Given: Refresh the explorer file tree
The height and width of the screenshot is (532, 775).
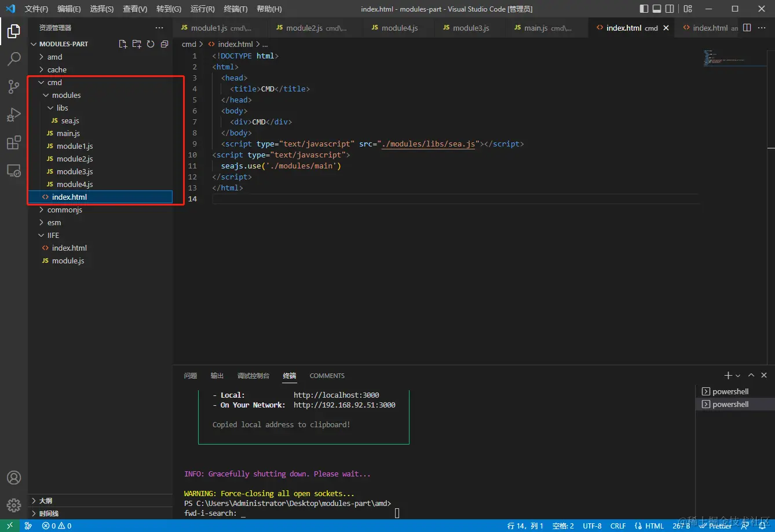Looking at the screenshot, I should (x=151, y=44).
